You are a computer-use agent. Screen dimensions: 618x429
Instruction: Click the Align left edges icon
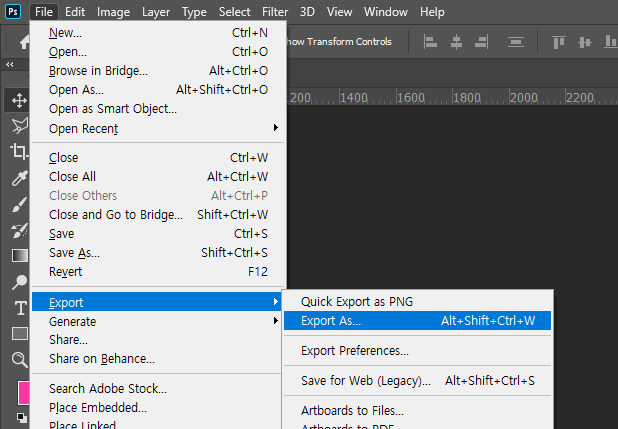(430, 41)
